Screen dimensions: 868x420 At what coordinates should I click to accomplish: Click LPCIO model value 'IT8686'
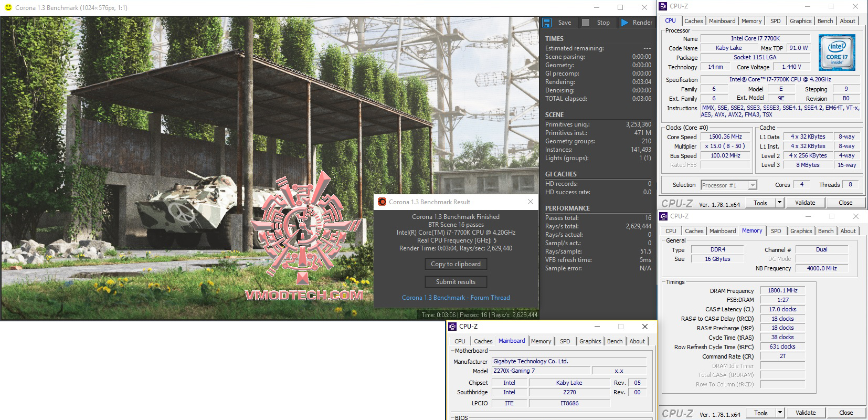point(569,403)
